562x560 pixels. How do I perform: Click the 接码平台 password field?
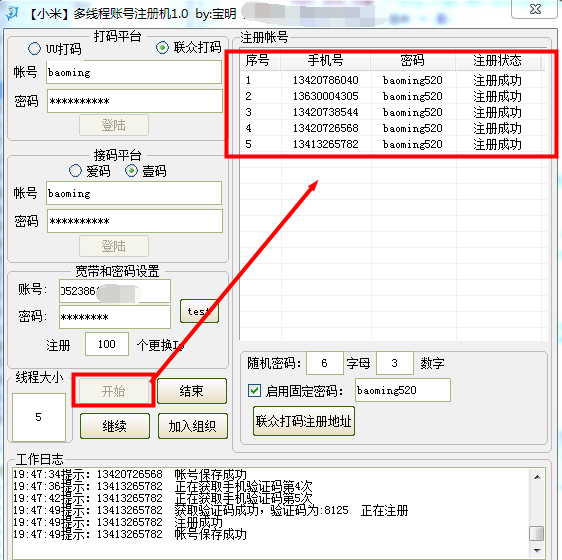pyautogui.click(x=135, y=221)
